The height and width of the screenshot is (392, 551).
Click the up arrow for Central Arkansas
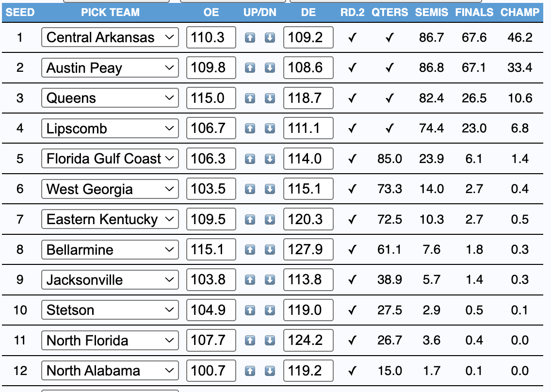point(250,38)
